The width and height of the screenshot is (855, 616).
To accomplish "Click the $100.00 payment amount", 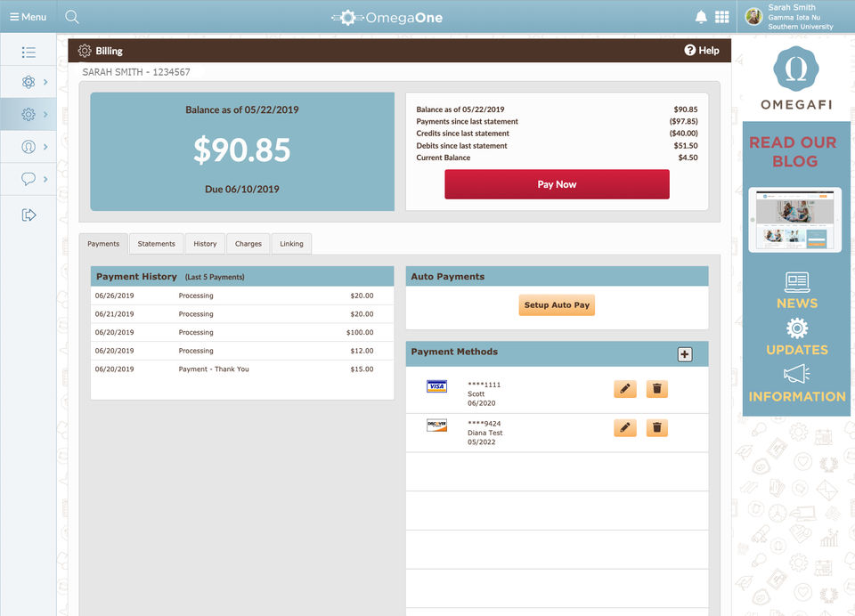I will (x=360, y=332).
